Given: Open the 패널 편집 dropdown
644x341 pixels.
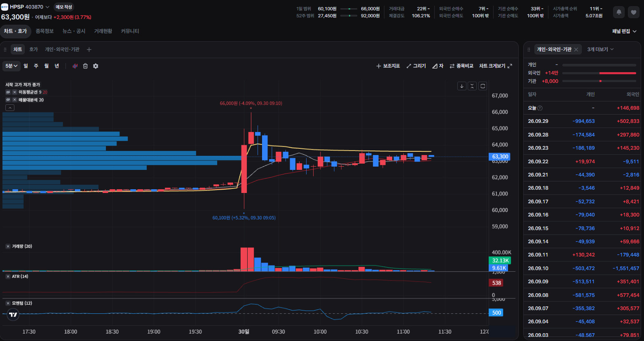Looking at the screenshot, I should pos(624,31).
